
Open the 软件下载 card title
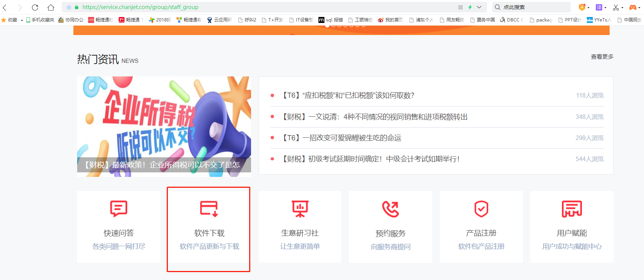click(209, 233)
